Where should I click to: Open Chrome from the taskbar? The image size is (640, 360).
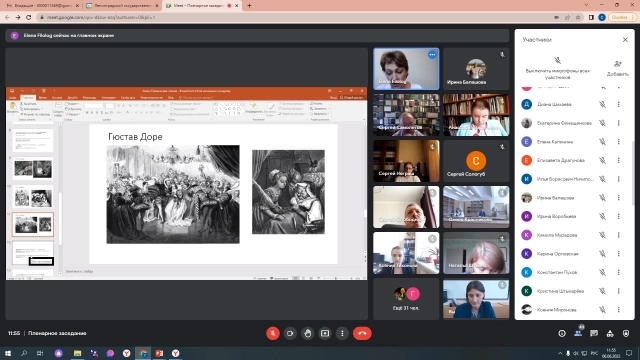click(143, 353)
